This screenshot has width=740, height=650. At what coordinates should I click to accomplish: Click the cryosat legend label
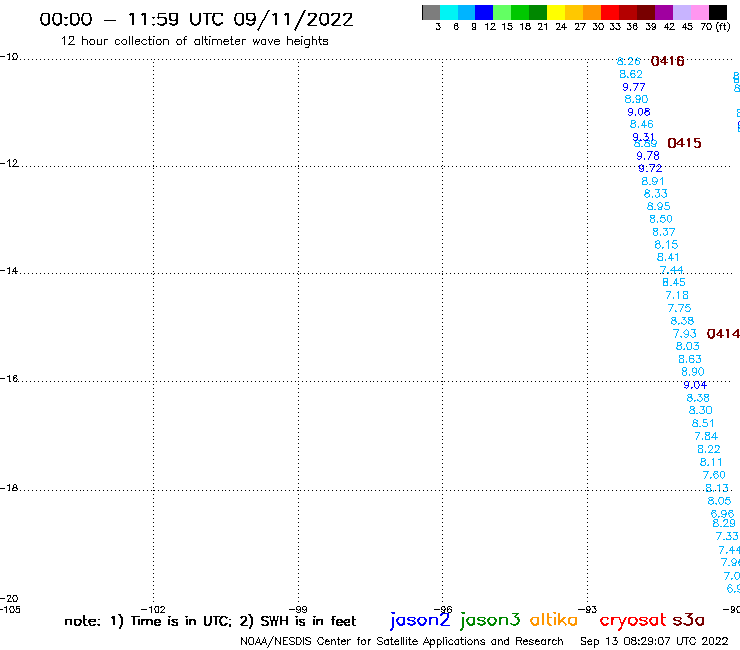coord(632,620)
